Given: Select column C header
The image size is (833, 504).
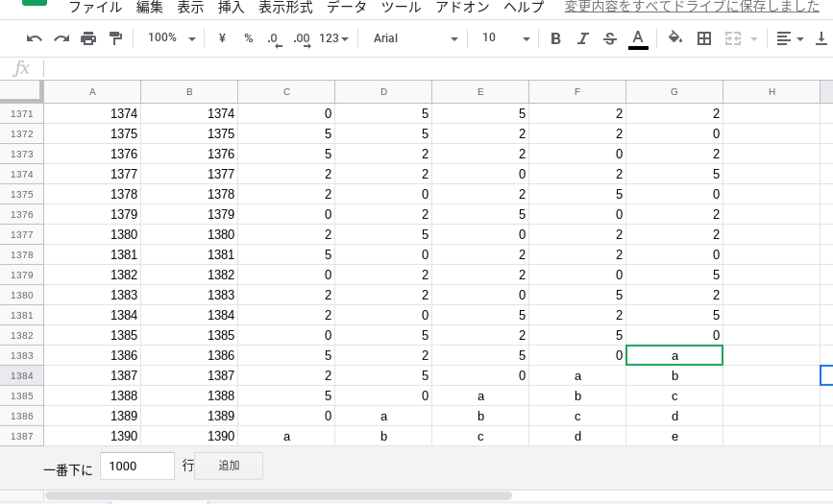Looking at the screenshot, I should tap(286, 92).
